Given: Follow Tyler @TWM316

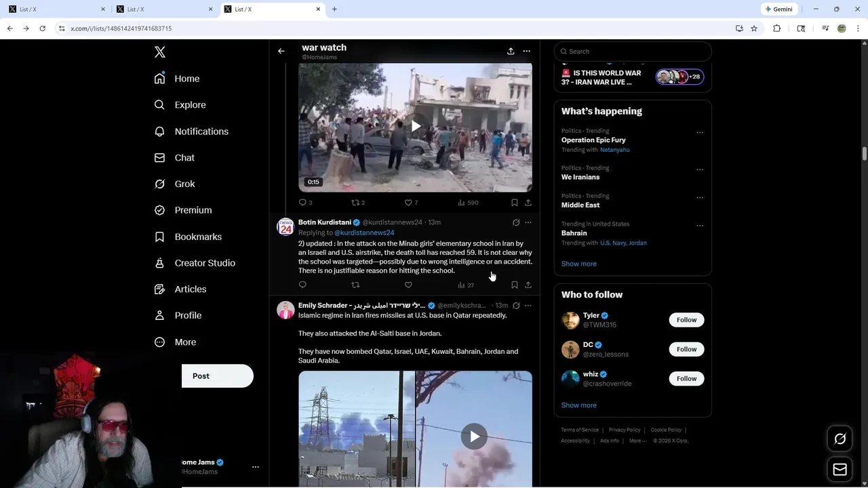Looking at the screenshot, I should pyautogui.click(x=686, y=320).
